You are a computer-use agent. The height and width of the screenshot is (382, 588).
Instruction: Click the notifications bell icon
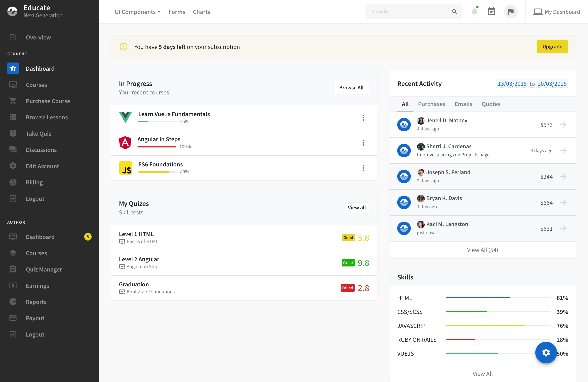pos(474,12)
